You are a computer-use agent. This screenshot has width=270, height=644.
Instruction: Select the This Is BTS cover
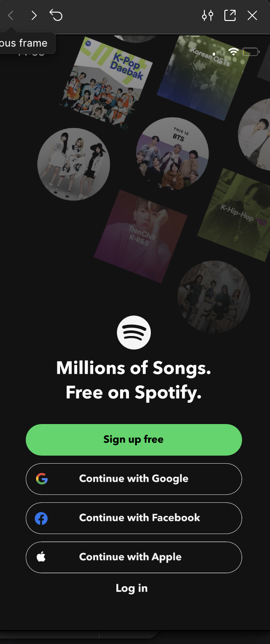click(x=172, y=154)
